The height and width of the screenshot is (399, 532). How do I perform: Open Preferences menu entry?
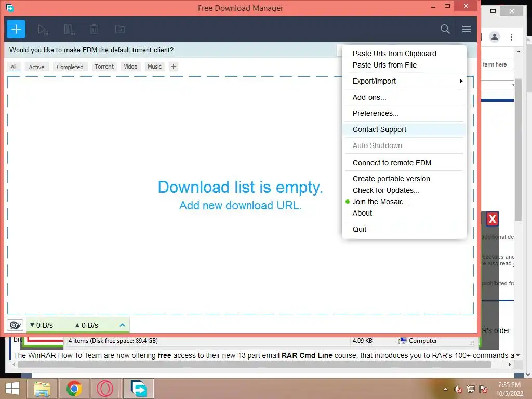coord(404,113)
